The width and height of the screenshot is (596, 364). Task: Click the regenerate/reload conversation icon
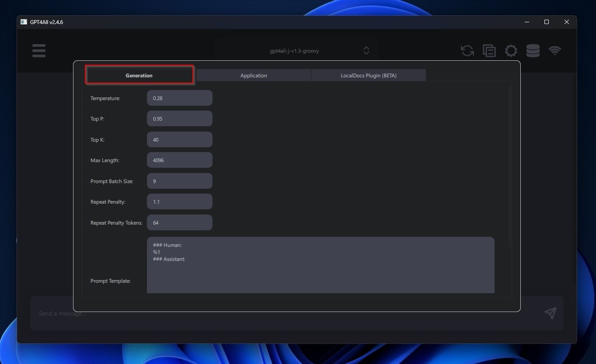pyautogui.click(x=467, y=51)
